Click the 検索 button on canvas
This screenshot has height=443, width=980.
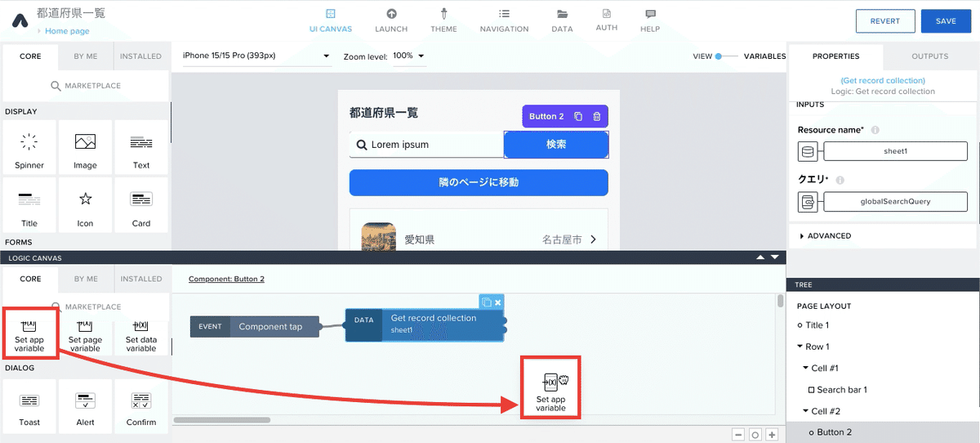point(556,145)
